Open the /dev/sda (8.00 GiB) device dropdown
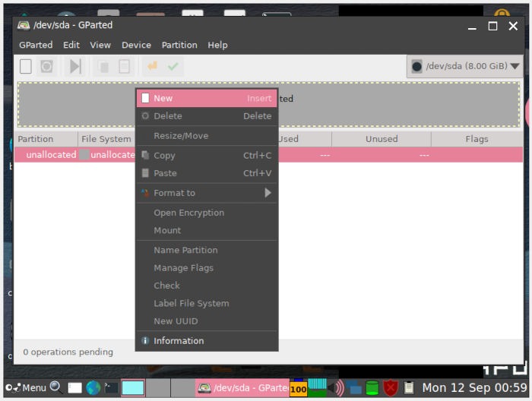 (465, 66)
